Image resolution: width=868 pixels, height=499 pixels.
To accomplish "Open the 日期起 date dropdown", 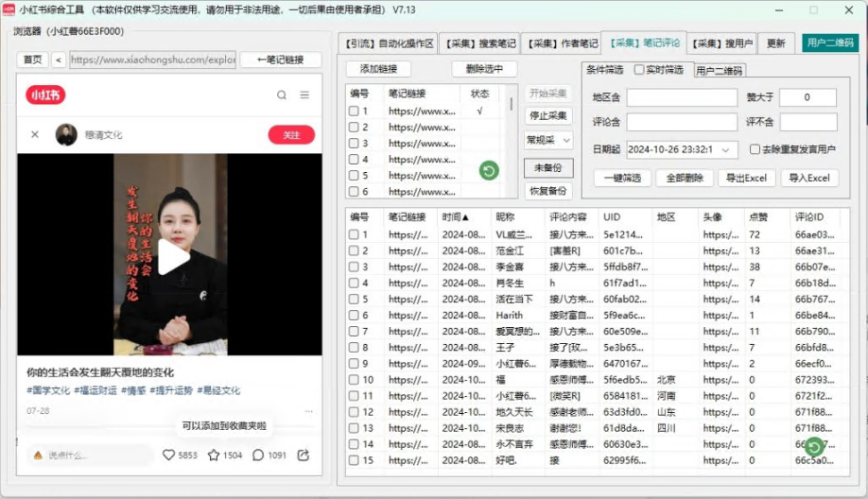I will [725, 150].
